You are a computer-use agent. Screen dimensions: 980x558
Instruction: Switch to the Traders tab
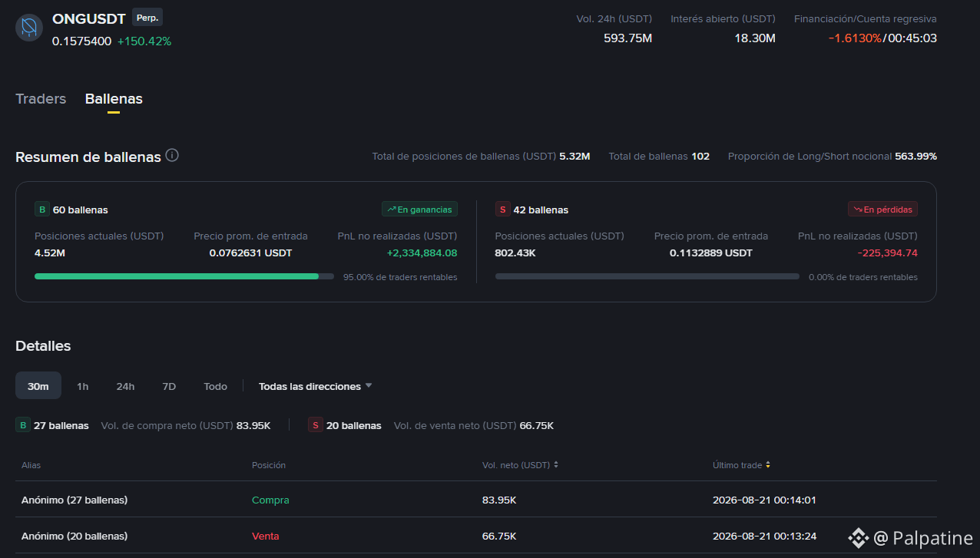[x=41, y=99]
